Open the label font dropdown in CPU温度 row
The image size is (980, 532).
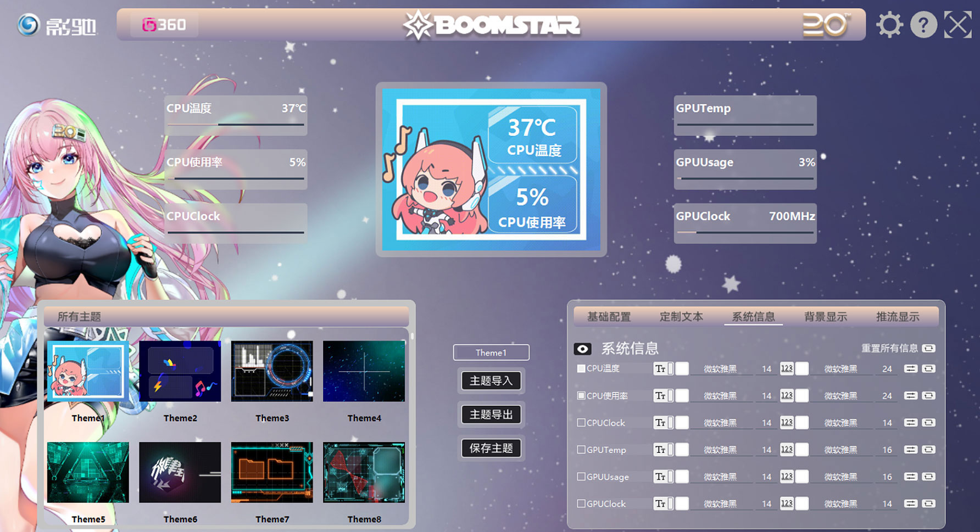click(x=720, y=369)
